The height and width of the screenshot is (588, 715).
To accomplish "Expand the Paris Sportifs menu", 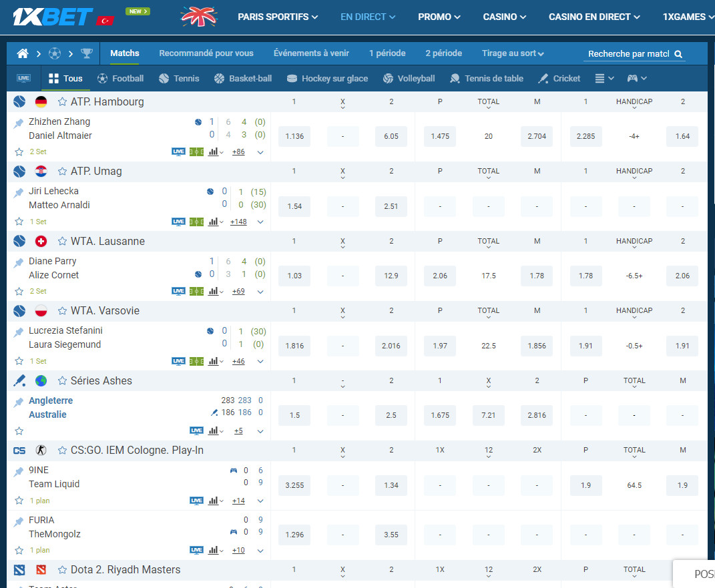I will (x=278, y=17).
